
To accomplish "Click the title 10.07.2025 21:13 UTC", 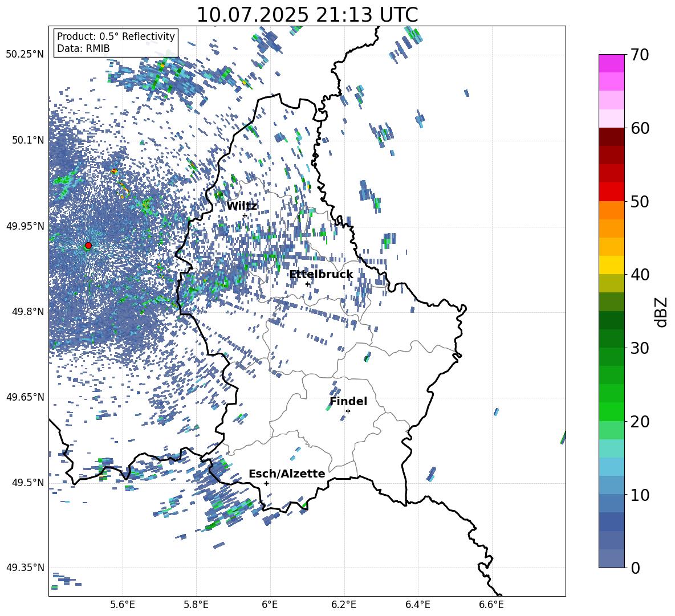I will [307, 15].
